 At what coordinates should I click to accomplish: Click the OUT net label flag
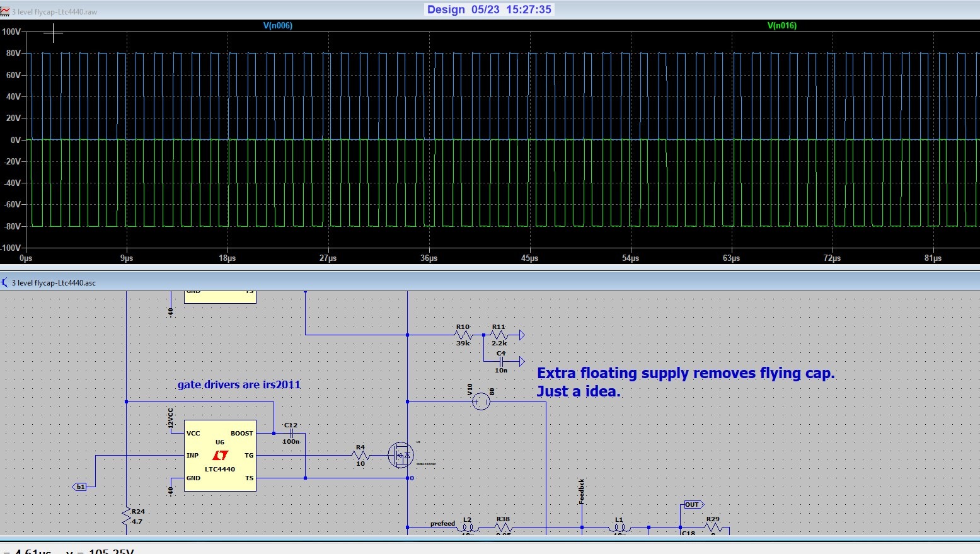[694, 505]
